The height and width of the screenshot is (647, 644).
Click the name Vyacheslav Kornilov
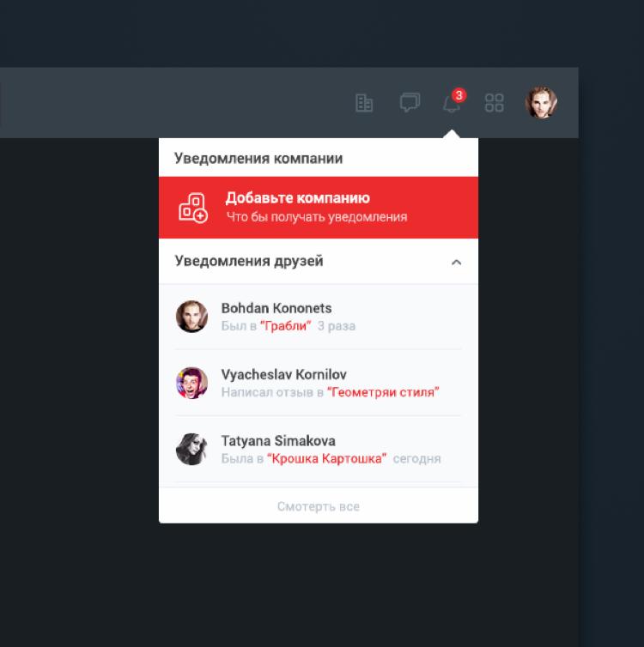(x=283, y=375)
